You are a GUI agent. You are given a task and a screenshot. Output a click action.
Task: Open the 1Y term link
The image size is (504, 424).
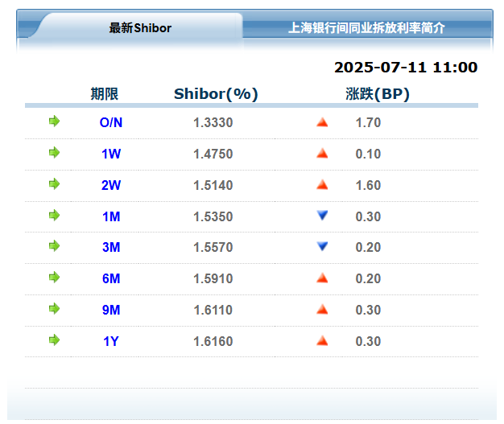coord(111,341)
